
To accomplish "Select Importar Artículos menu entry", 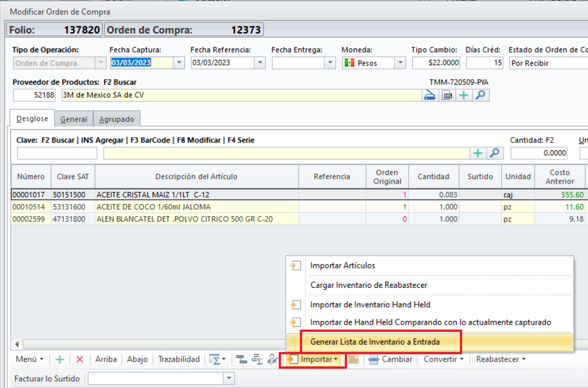I will pos(343,265).
